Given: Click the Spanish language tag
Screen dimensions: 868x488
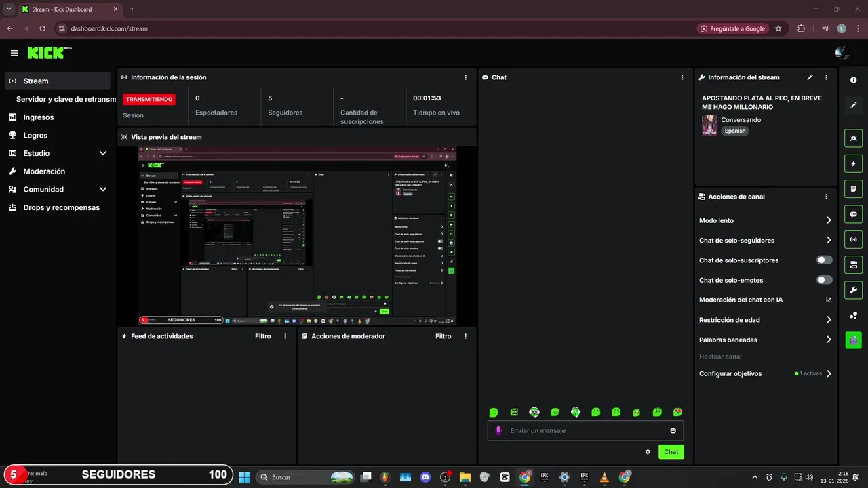Looking at the screenshot, I should coord(735,131).
